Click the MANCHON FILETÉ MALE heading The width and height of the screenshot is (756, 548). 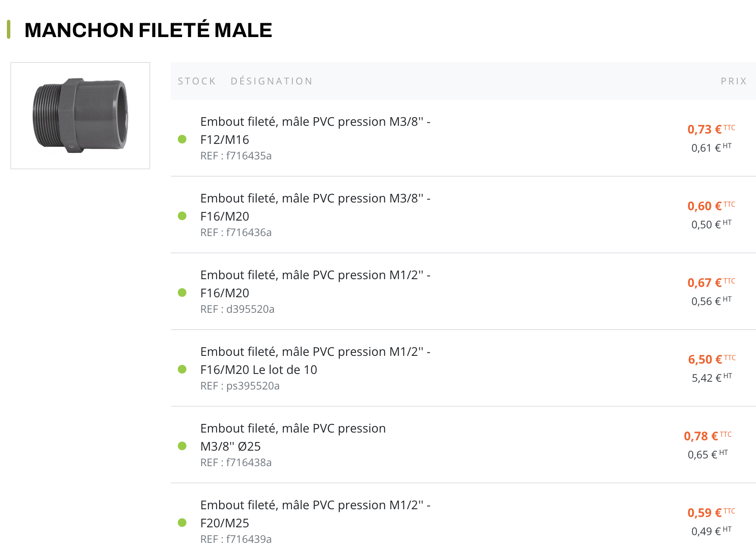(148, 30)
